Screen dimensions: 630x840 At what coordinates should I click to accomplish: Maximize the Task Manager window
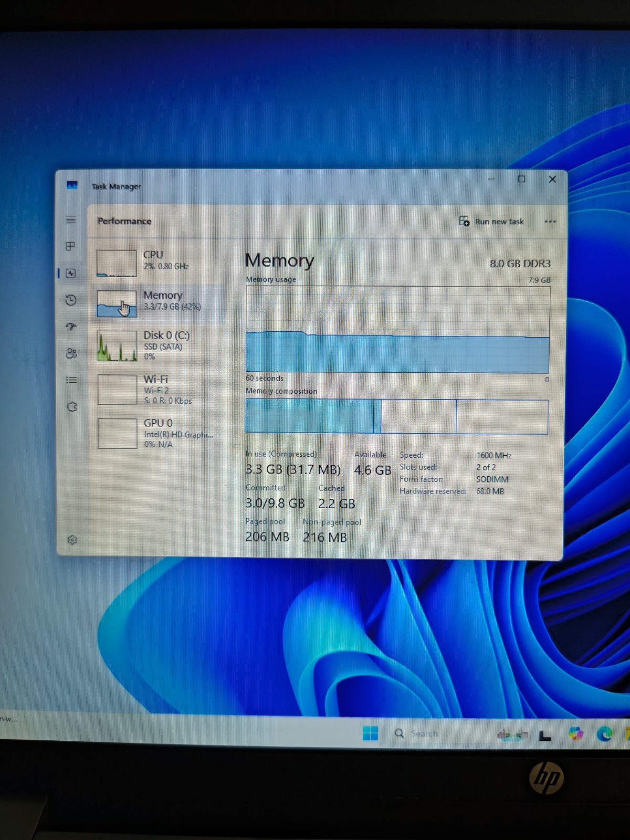tap(521, 179)
